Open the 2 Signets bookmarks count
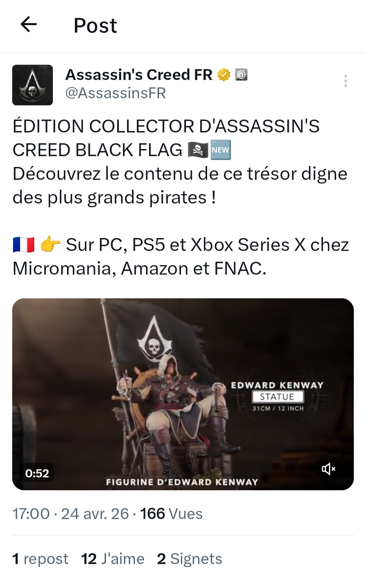Viewport: 366px width, 588px height. 189,559
